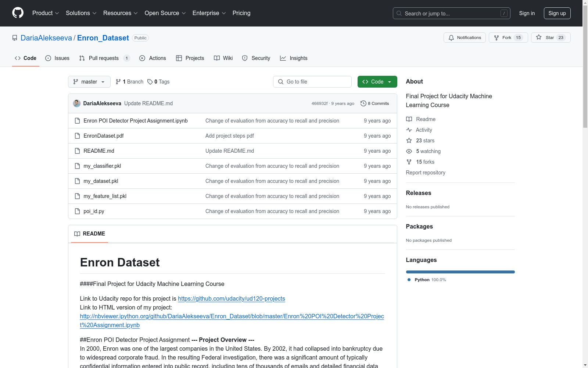Image resolution: width=588 pixels, height=368 pixels.
Task: Open the master branch dropdown
Action: 89,82
